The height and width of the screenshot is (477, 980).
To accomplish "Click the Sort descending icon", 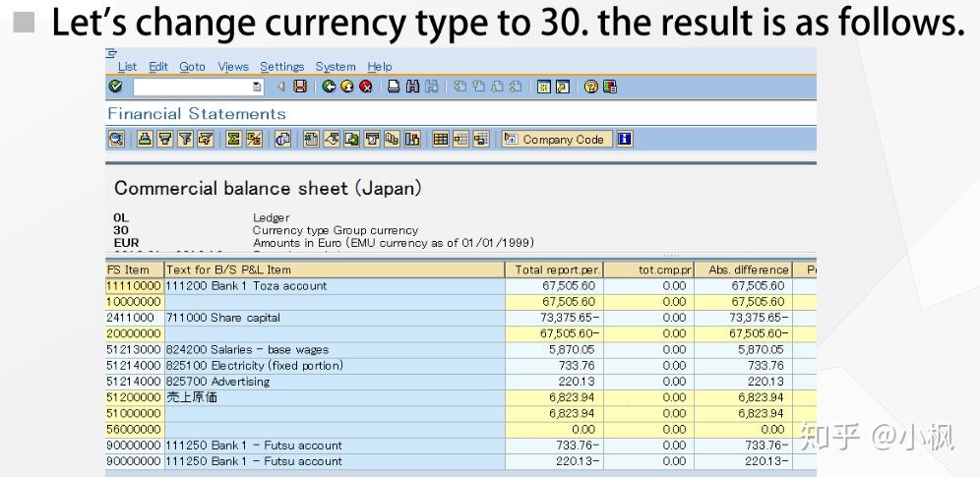I will (x=165, y=140).
